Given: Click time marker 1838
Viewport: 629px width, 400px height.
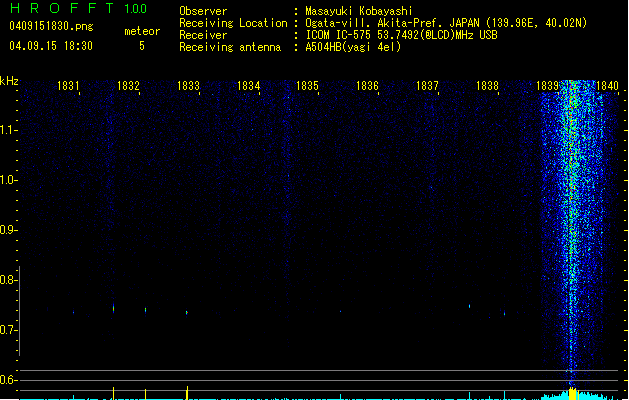Looking at the screenshot, I should [x=487, y=86].
